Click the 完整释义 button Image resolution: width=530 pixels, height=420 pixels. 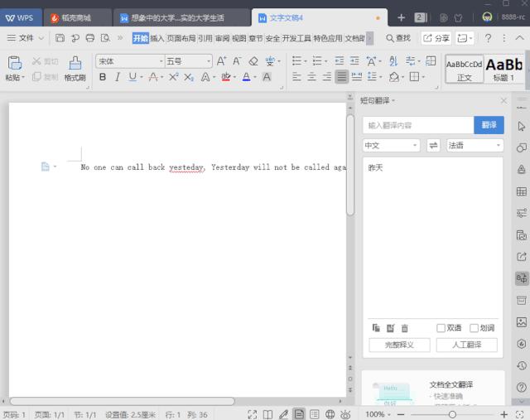tap(399, 345)
